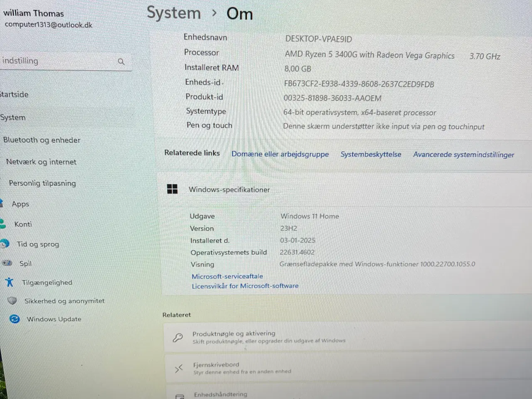Open Personlig tilpasning settings
The image size is (532, 399).
[42, 183]
